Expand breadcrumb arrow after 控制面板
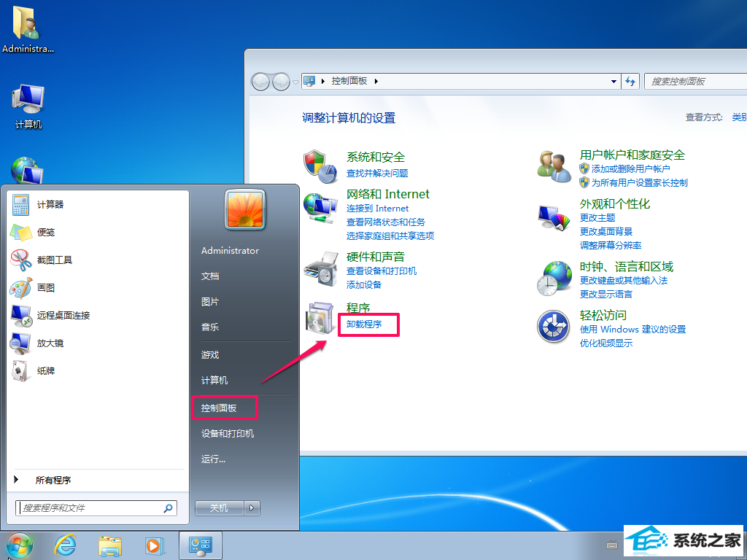 376,82
